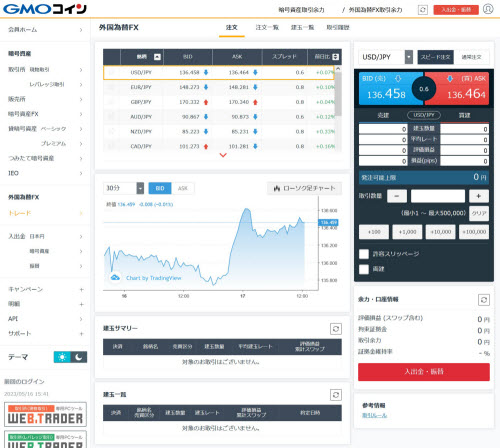This screenshot has width=500, height=448.
Task: Click the クリア button
Action: click(x=479, y=213)
